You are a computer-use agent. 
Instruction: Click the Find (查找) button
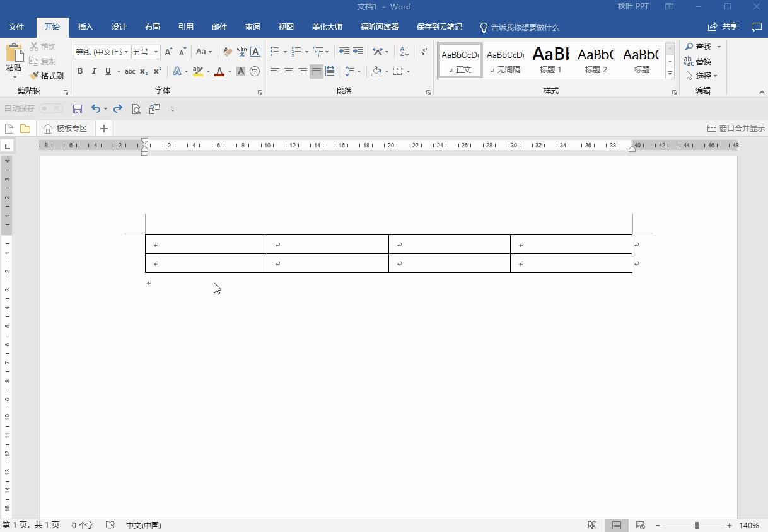pos(698,47)
